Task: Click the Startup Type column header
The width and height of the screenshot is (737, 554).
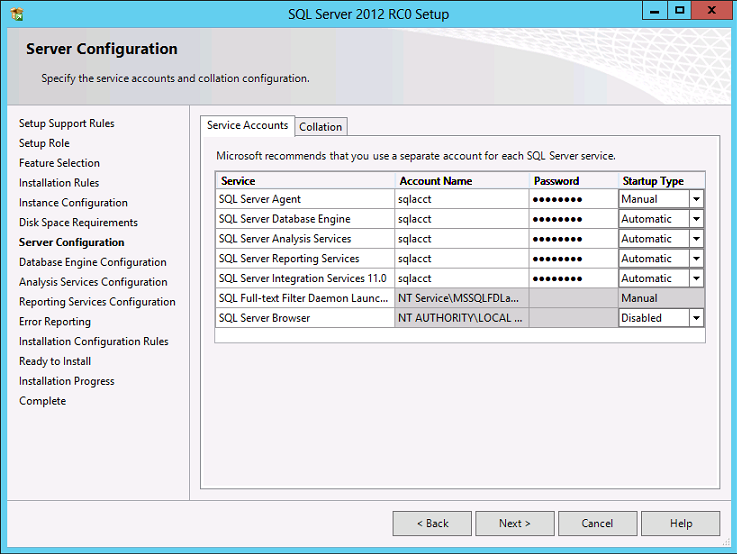Action: (x=661, y=181)
